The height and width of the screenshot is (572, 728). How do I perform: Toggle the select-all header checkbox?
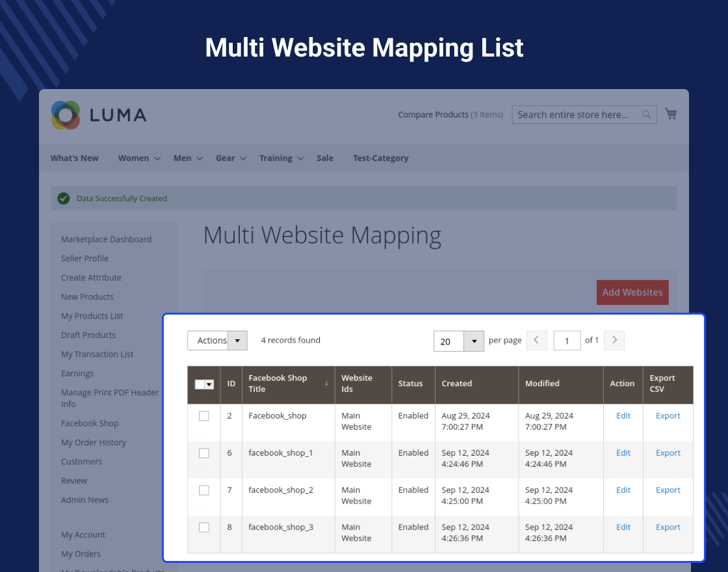[200, 384]
